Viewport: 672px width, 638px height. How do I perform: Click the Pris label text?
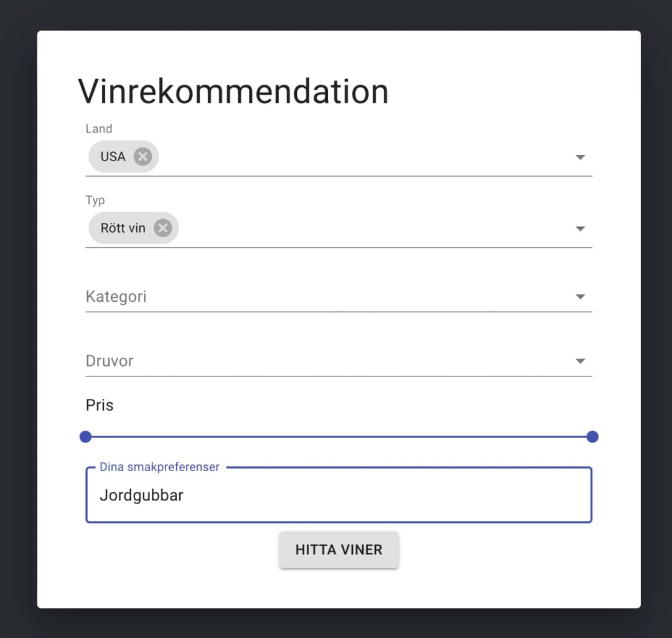click(x=100, y=405)
